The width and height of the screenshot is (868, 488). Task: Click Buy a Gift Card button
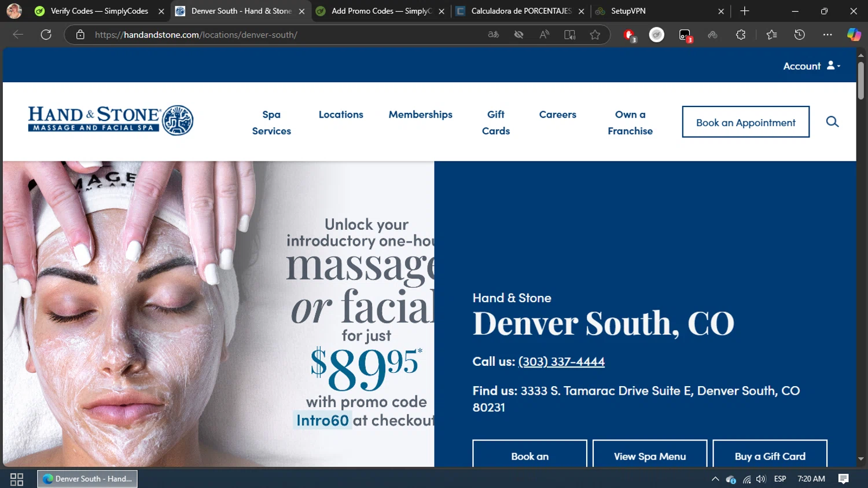click(x=770, y=454)
